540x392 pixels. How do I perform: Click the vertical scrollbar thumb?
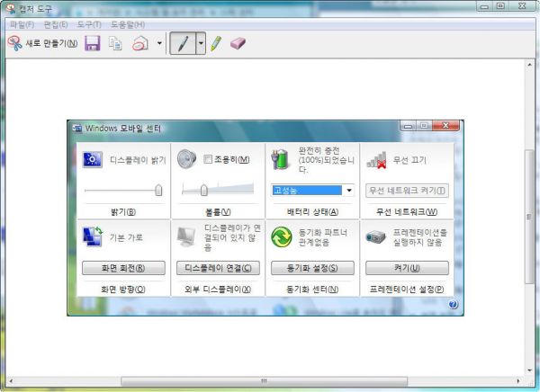pyautogui.click(x=529, y=217)
